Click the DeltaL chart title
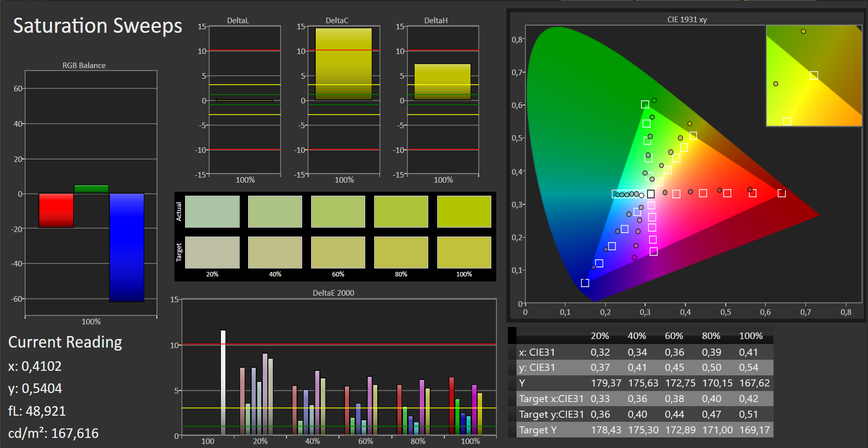The width and height of the screenshot is (868, 448). coord(238,21)
